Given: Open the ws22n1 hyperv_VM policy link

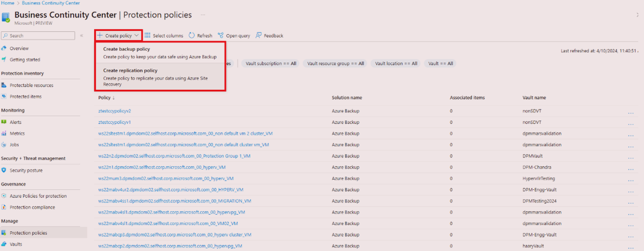Looking at the screenshot, I should tap(162, 167).
